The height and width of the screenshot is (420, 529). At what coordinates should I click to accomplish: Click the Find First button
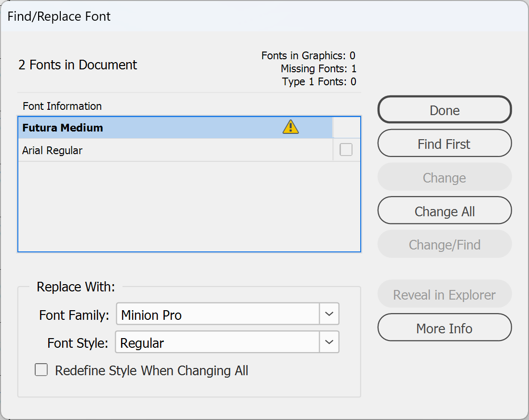(x=444, y=143)
